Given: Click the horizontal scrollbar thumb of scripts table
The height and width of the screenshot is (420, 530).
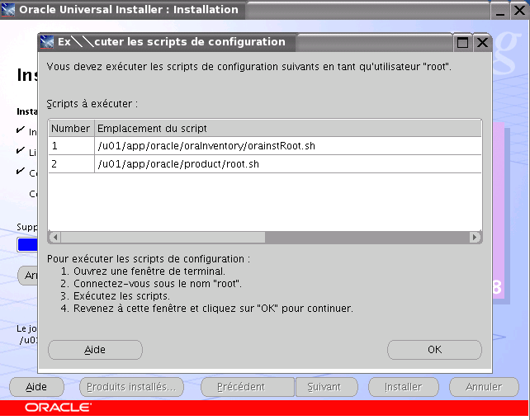Looking at the screenshot, I should click(163, 237).
